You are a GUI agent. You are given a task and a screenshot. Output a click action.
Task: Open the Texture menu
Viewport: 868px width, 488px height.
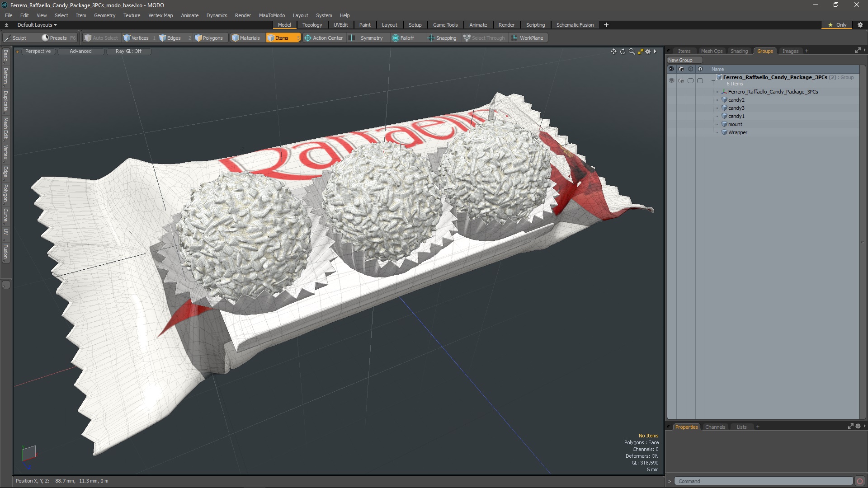(132, 15)
